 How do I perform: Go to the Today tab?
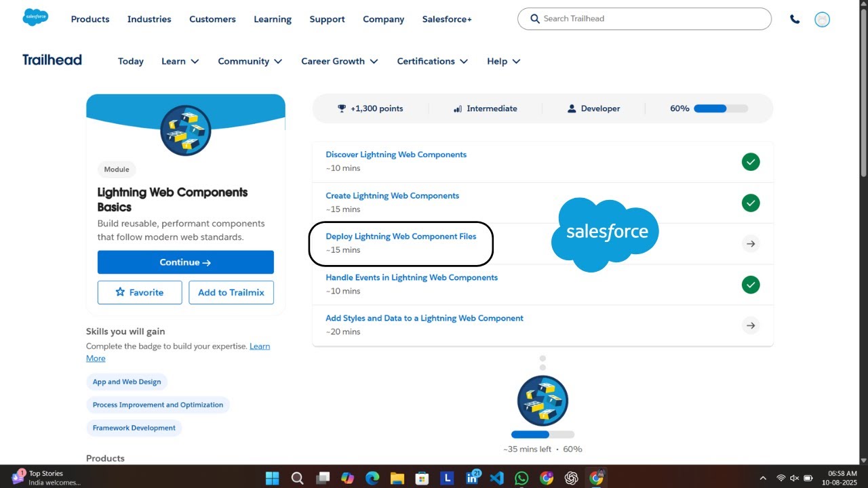pyautogui.click(x=131, y=61)
